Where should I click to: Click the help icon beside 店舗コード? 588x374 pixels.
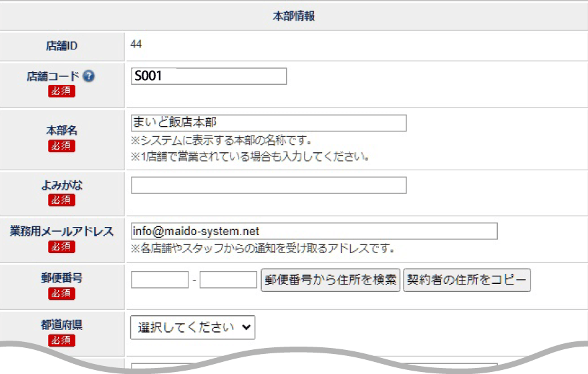(89, 76)
